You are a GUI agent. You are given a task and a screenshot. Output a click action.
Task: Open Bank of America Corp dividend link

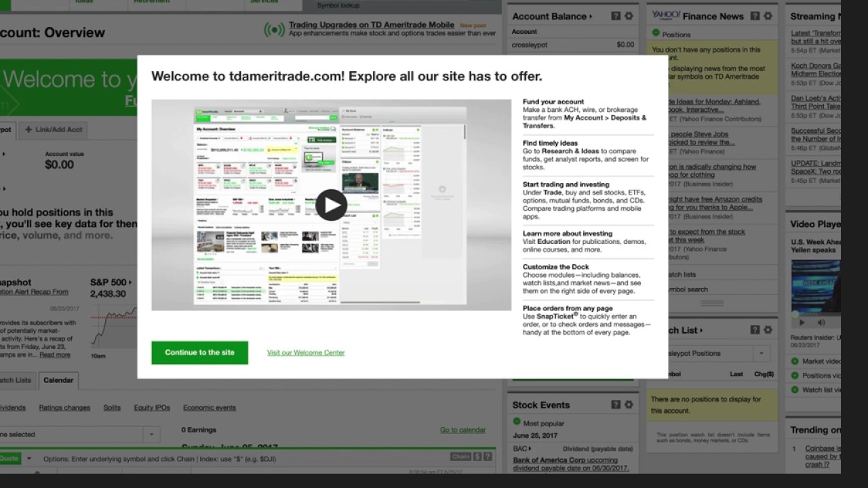571,464
